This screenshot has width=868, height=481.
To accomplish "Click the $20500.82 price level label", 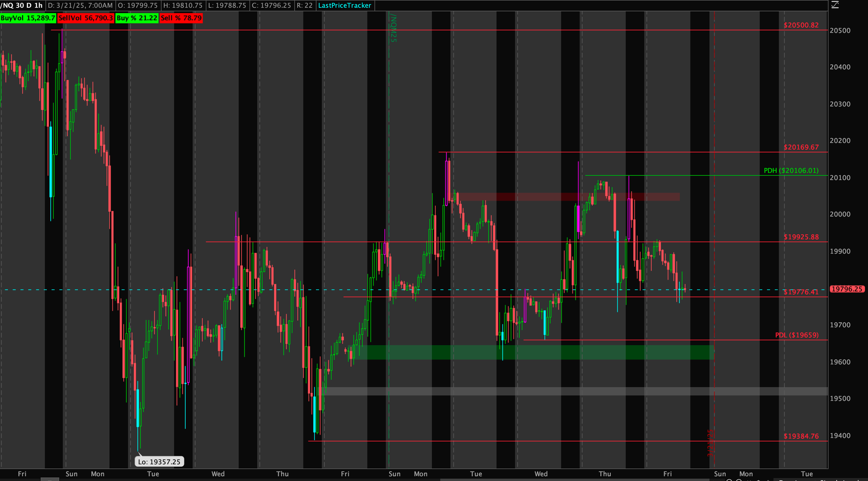I will (x=801, y=25).
